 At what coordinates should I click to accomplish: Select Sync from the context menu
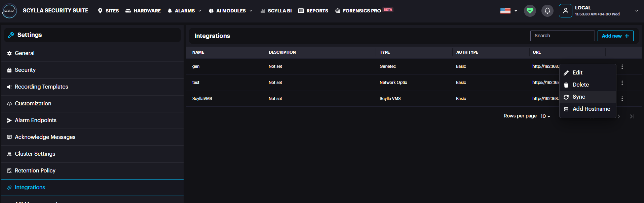579,97
